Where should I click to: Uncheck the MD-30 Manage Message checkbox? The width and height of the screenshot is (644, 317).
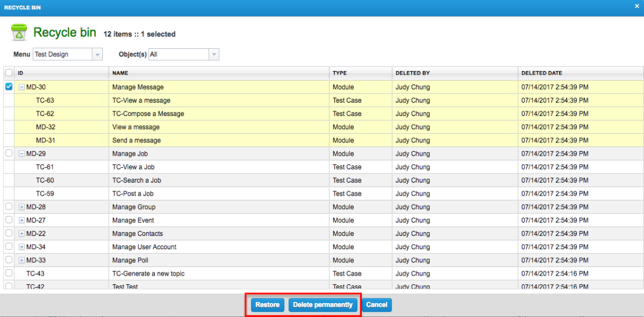[9, 87]
